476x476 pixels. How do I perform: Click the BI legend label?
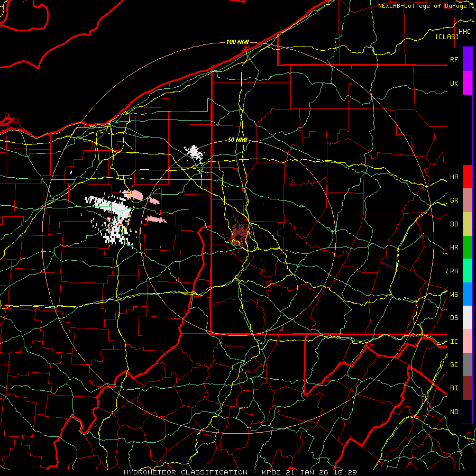coord(454,388)
